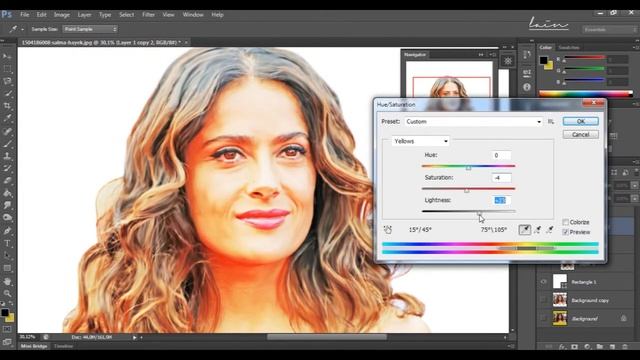Enable the Colorize checkbox
640x360 pixels.
pos(565,222)
